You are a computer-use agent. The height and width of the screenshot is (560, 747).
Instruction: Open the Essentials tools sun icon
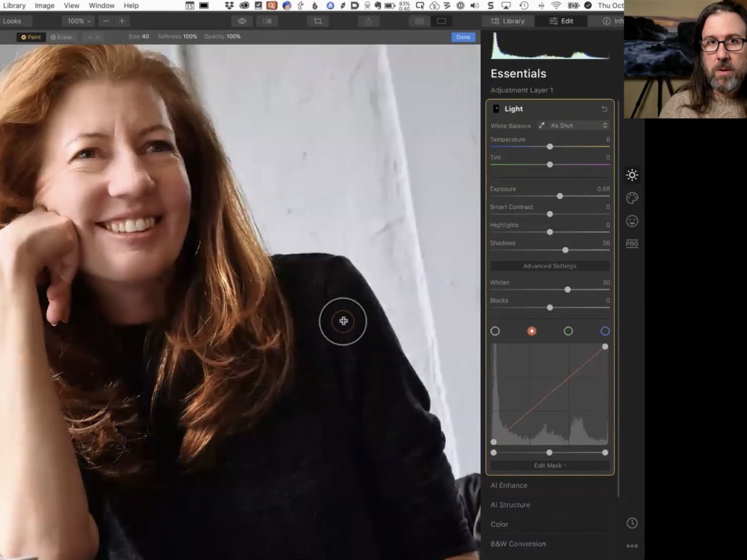click(632, 175)
